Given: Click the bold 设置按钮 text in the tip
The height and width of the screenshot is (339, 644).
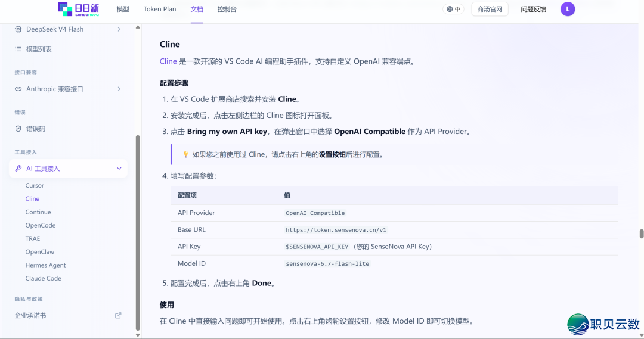Looking at the screenshot, I should coord(332,154).
